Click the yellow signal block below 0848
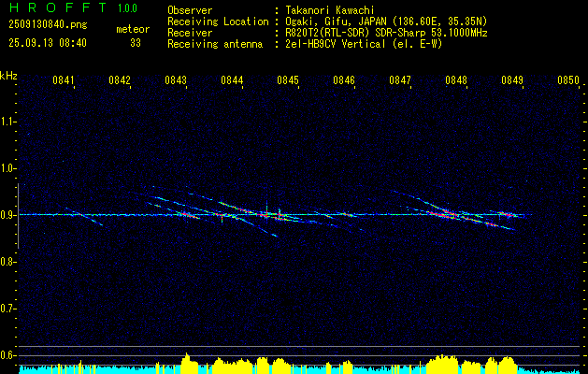Image resolution: width=588 pixels, height=374 pixels. (x=443, y=365)
